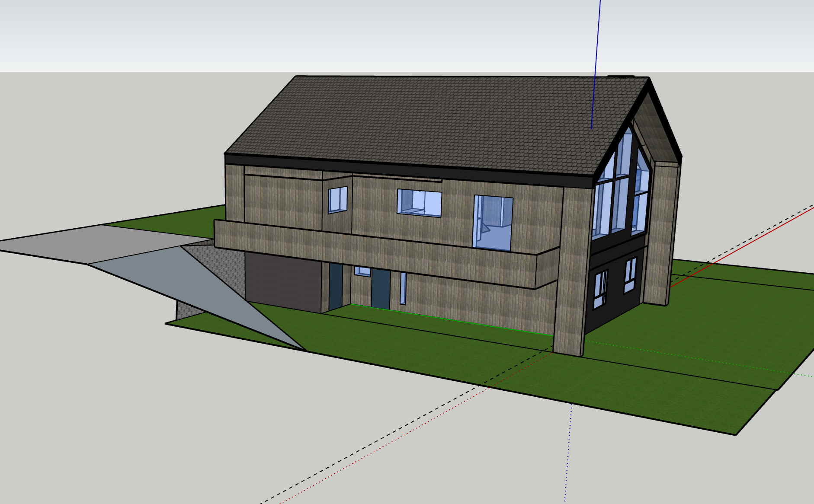Click the right dark teal entrance door

(x=381, y=289)
